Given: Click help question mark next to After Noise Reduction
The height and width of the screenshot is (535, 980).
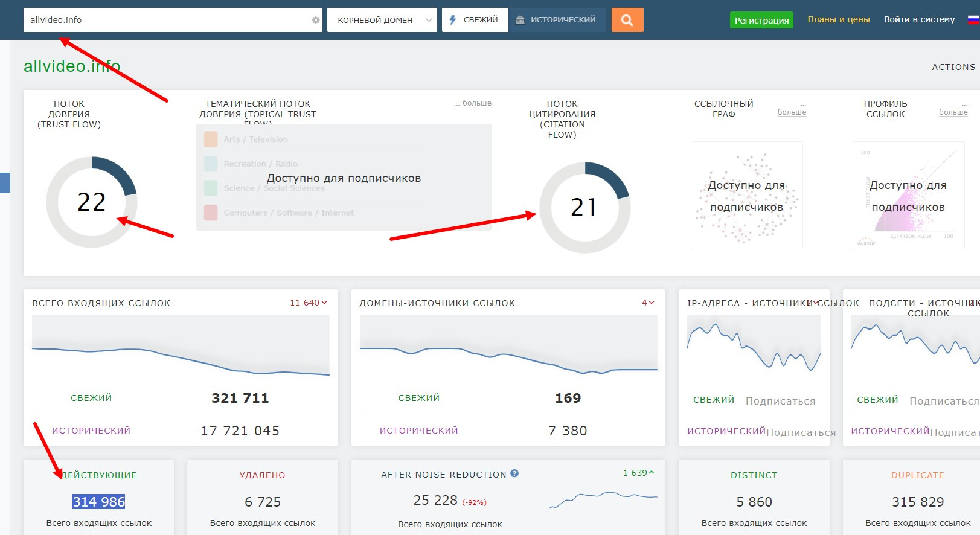Looking at the screenshot, I should pyautogui.click(x=514, y=473).
